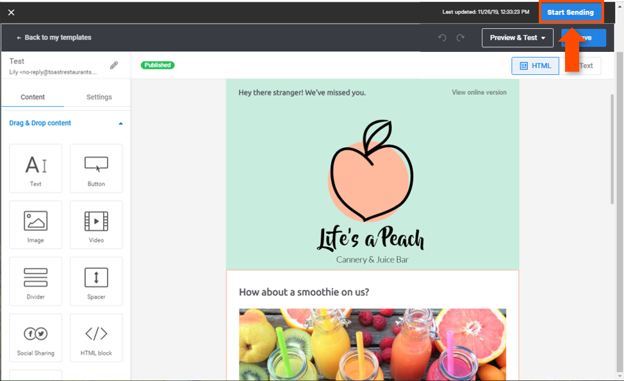Select the Social Sharing content block

coord(36,338)
